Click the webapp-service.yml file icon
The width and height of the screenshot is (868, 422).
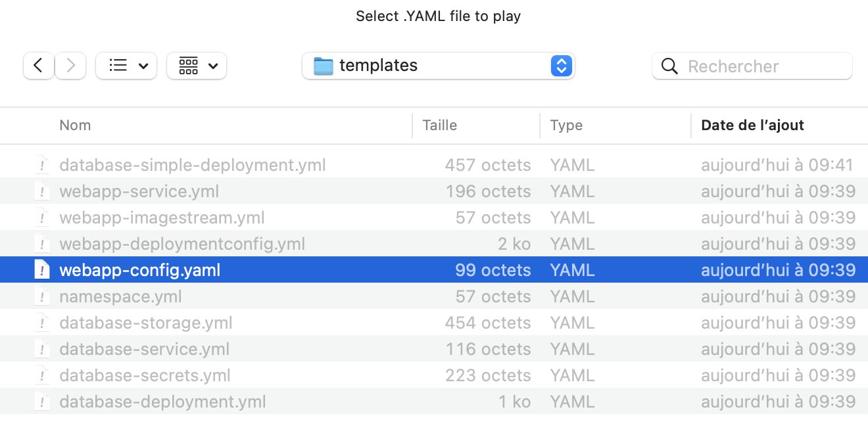(x=42, y=191)
